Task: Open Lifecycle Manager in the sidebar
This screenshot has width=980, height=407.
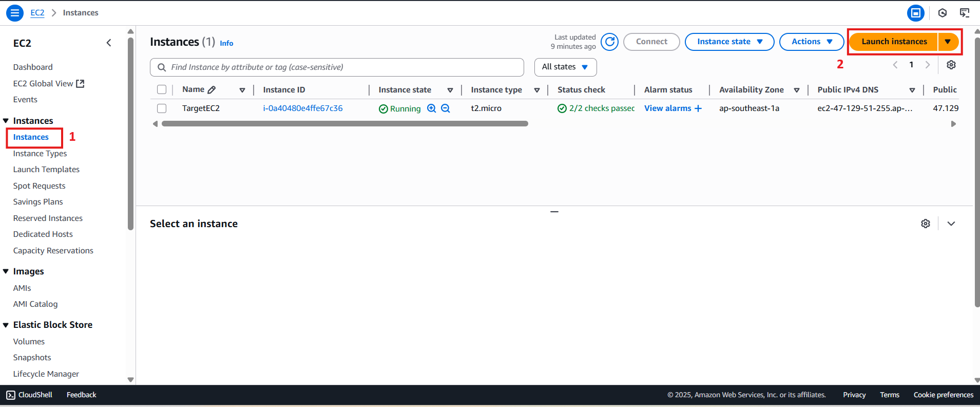Action: (46, 374)
